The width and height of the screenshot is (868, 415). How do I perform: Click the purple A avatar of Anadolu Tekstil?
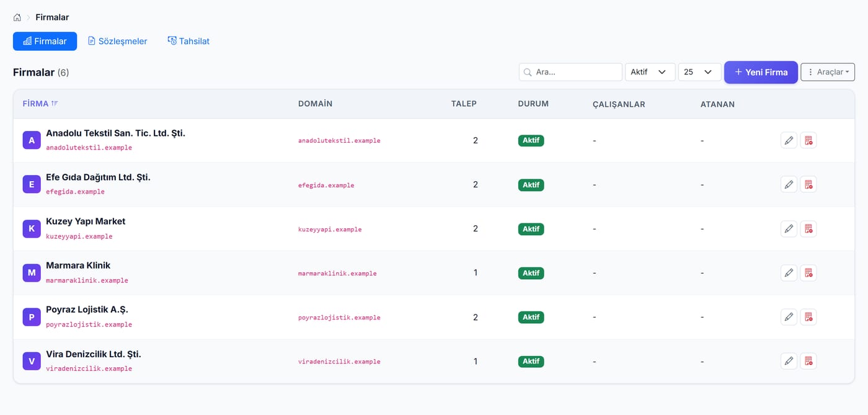[32, 140]
